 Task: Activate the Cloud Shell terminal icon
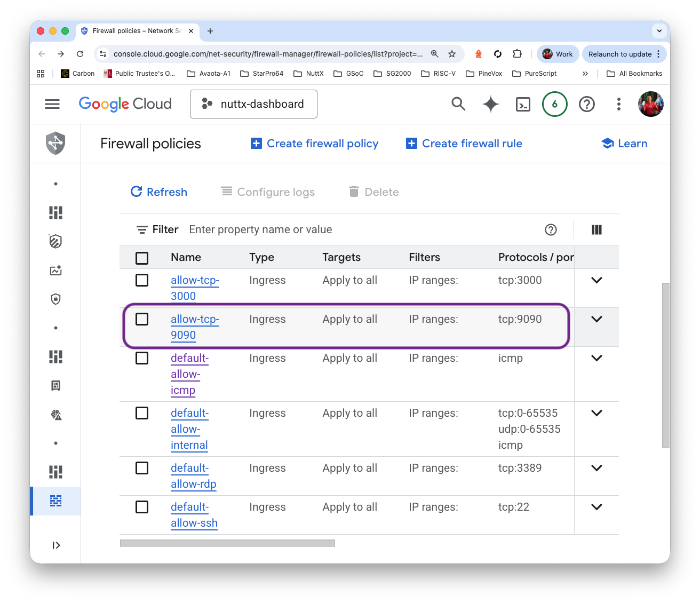pyautogui.click(x=523, y=104)
